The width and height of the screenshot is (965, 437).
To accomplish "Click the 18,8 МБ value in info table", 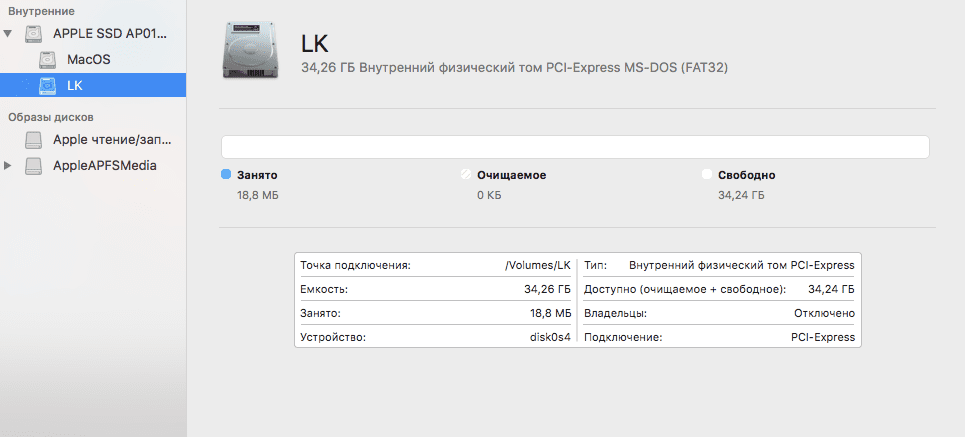I will 551,313.
